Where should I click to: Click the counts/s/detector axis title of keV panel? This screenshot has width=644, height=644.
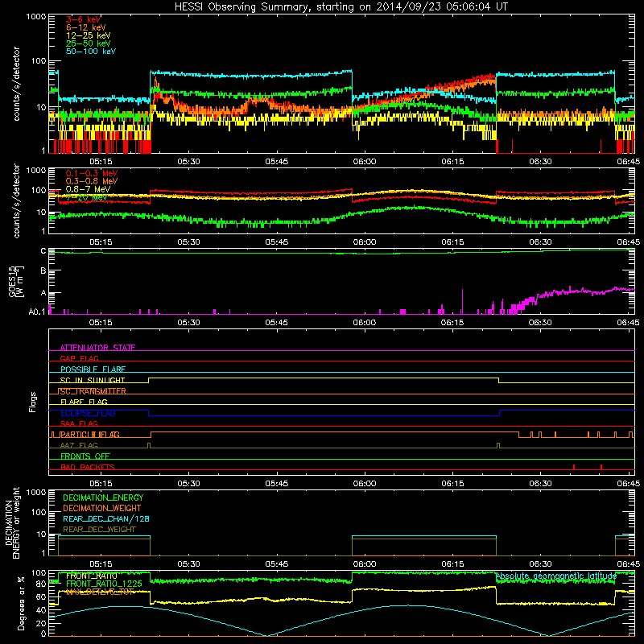click(x=16, y=84)
